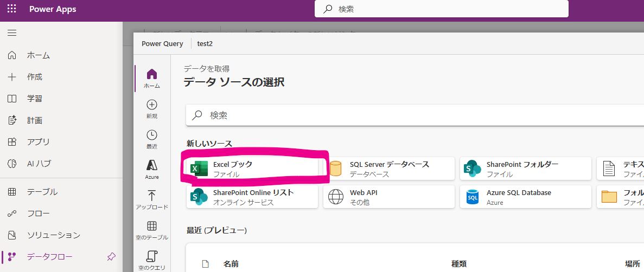Go to ホーム in left navigation

(x=61, y=55)
